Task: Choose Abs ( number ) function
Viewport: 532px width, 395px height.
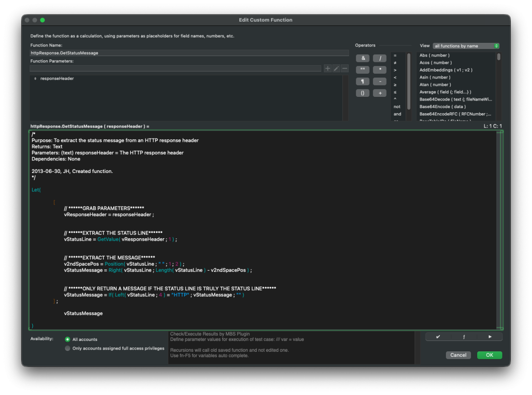Action: (456, 55)
